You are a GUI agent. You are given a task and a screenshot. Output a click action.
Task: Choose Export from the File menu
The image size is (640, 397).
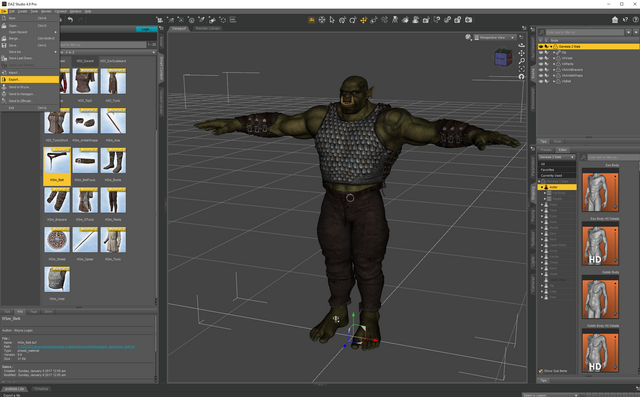[29, 80]
